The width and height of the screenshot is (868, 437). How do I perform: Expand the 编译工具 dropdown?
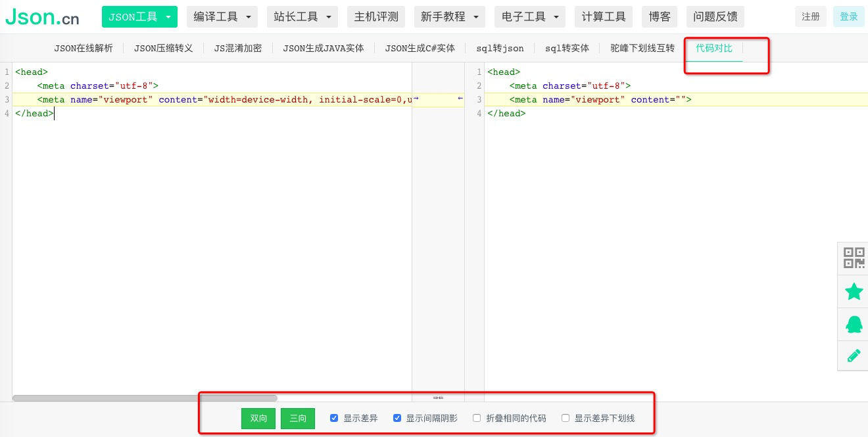(222, 17)
